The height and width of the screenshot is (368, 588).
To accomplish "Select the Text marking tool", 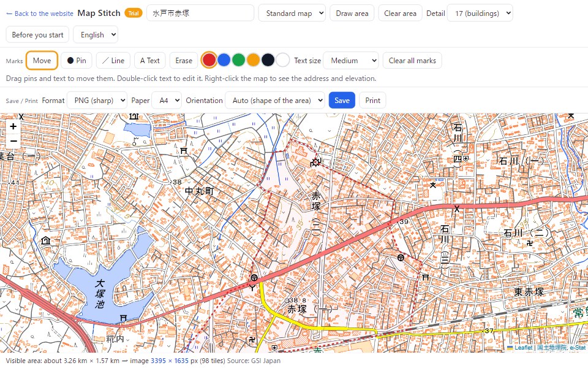I will 149,61.
